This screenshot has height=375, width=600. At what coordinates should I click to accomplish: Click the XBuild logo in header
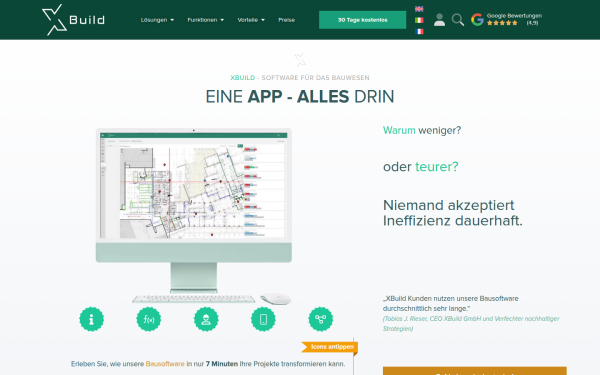click(73, 20)
